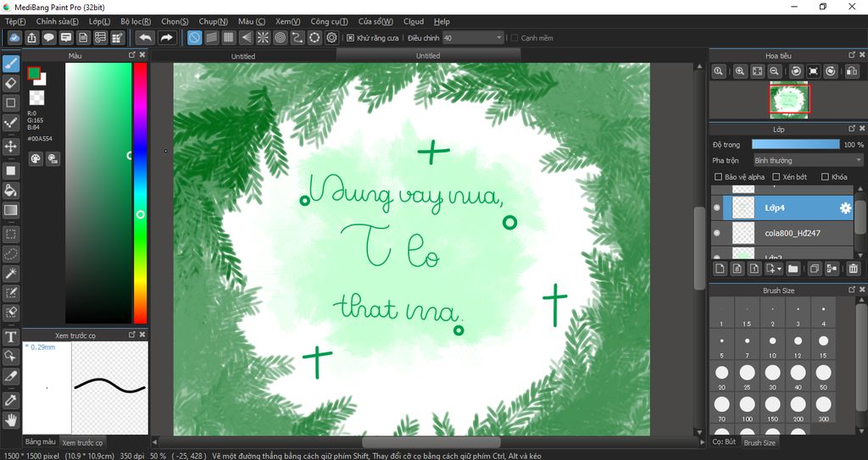The height and width of the screenshot is (460, 868).
Task: Enable the radial lines snap guide
Action: coord(263,37)
